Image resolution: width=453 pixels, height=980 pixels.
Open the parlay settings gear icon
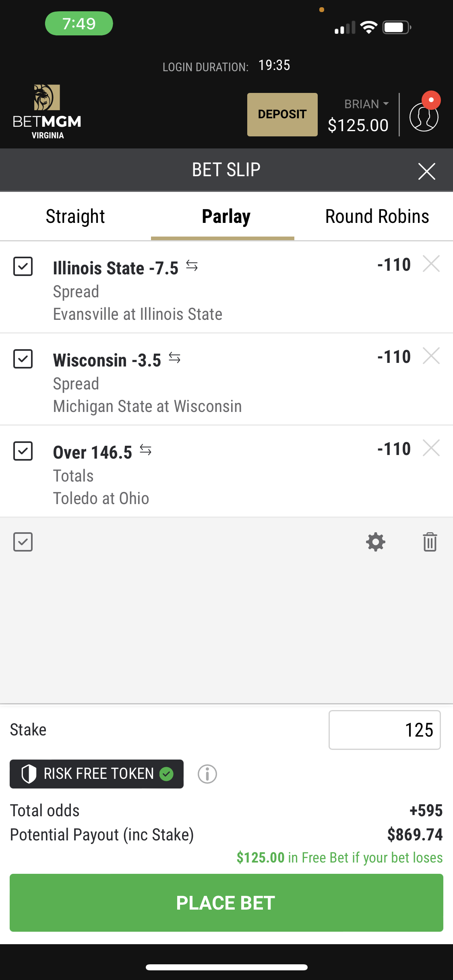tap(376, 542)
